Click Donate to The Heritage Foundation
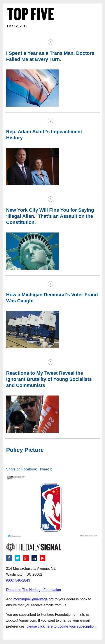 (33, 589)
